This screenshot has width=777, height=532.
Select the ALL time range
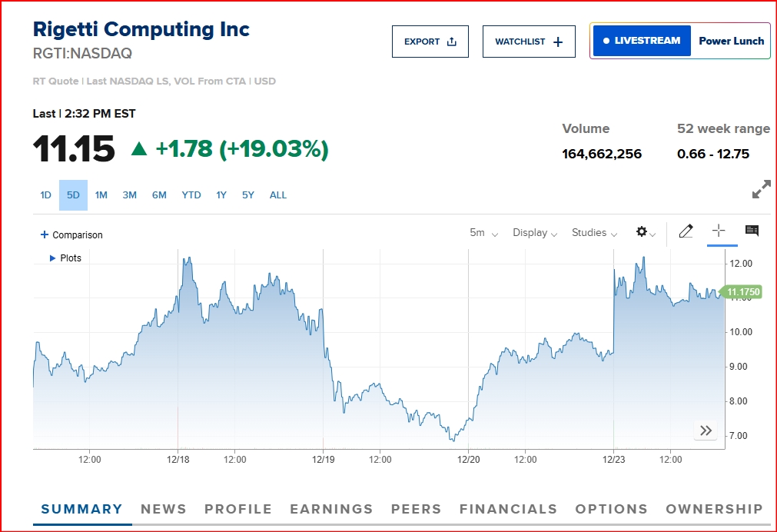[x=278, y=195]
